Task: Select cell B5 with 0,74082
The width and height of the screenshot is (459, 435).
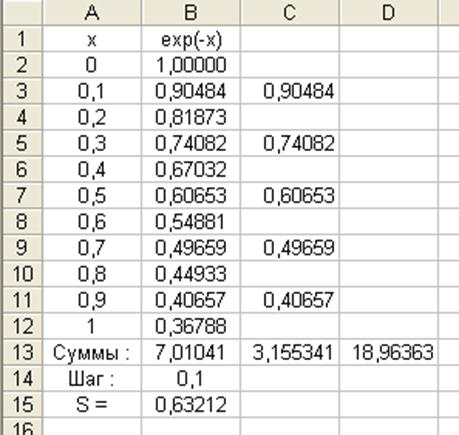Action: coord(191,143)
